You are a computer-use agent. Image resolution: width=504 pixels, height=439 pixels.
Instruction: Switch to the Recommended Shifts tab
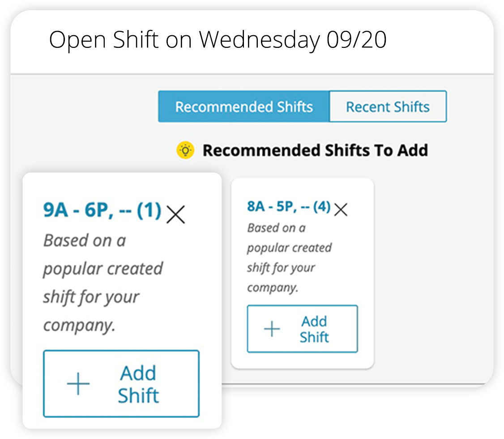[244, 107]
